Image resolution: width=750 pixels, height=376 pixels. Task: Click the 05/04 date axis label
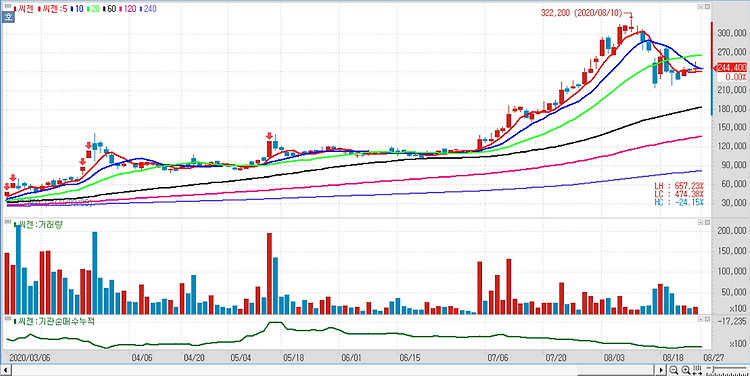pos(241,357)
